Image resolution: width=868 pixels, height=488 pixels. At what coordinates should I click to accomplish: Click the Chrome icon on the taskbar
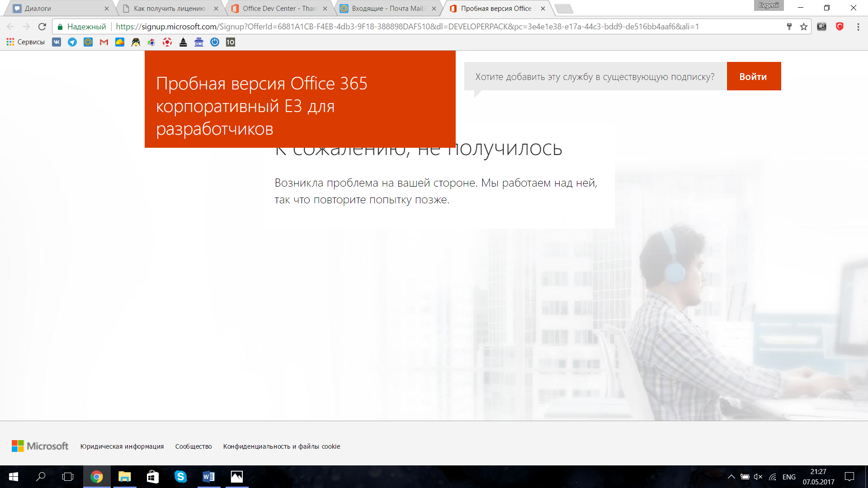pos(97,477)
